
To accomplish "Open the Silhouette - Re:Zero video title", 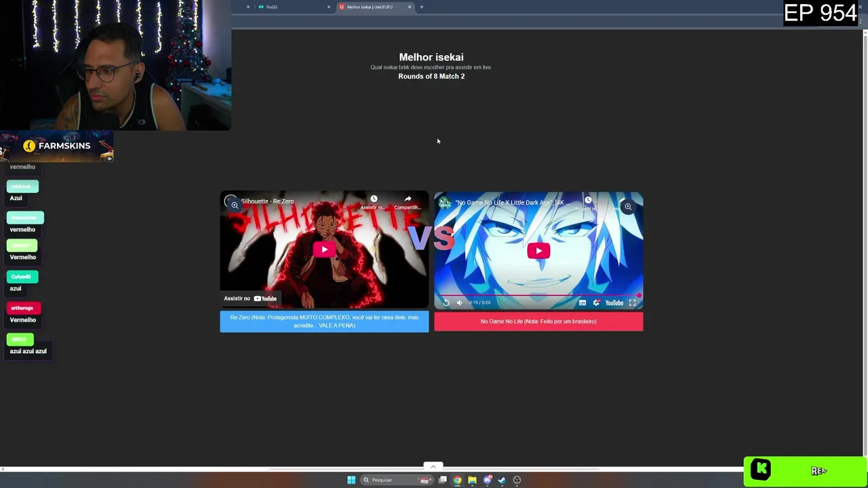I will tap(267, 201).
